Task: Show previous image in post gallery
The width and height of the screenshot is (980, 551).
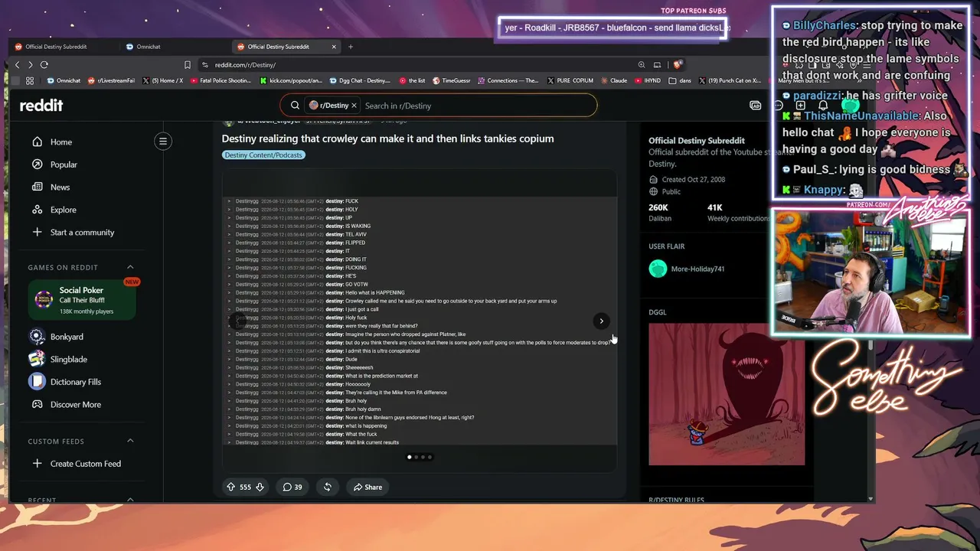Action: pyautogui.click(x=237, y=321)
